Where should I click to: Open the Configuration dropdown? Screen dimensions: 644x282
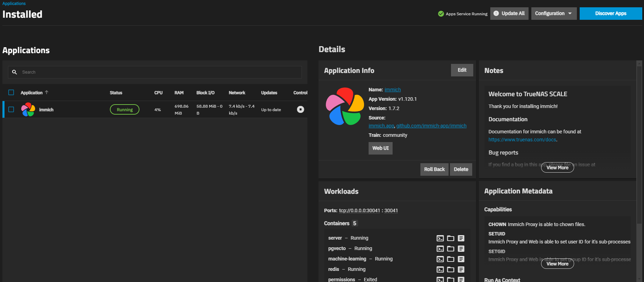point(554,14)
